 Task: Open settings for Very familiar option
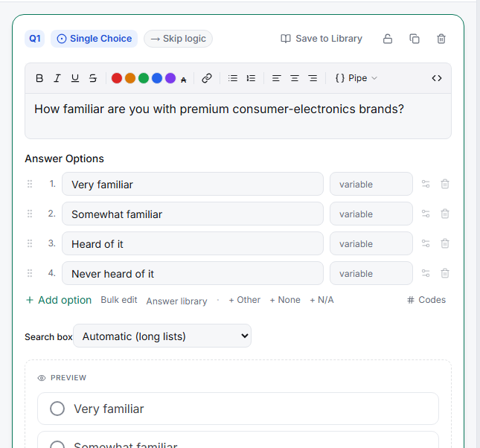[426, 184]
